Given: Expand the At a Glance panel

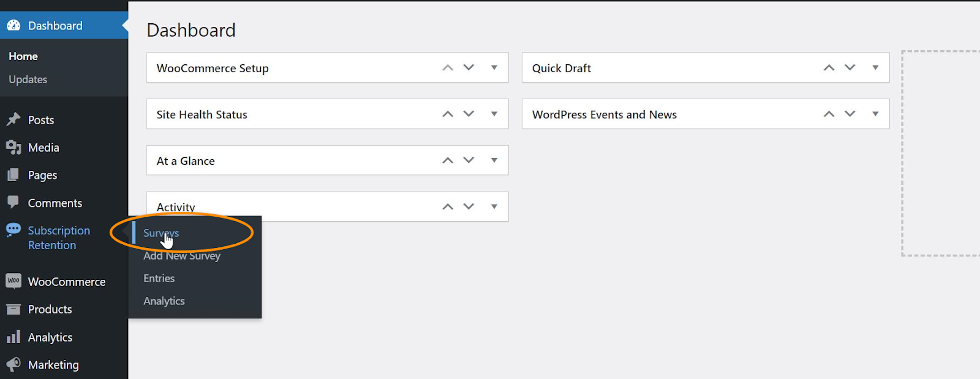Looking at the screenshot, I should [x=494, y=160].
